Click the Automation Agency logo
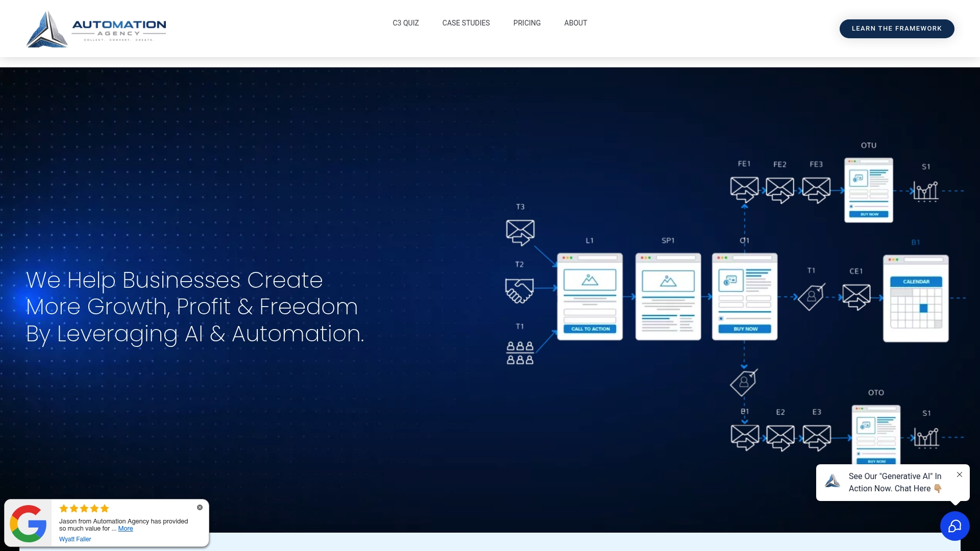 point(96,29)
